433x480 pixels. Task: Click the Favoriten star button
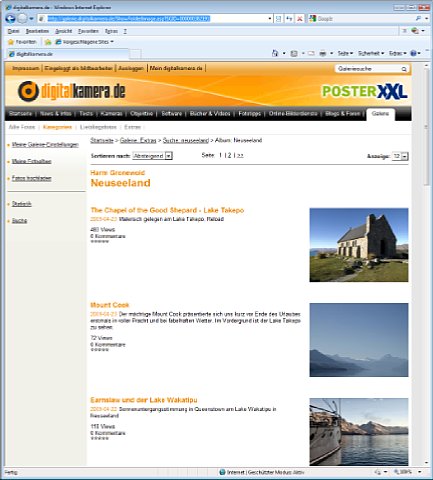(x=22, y=42)
